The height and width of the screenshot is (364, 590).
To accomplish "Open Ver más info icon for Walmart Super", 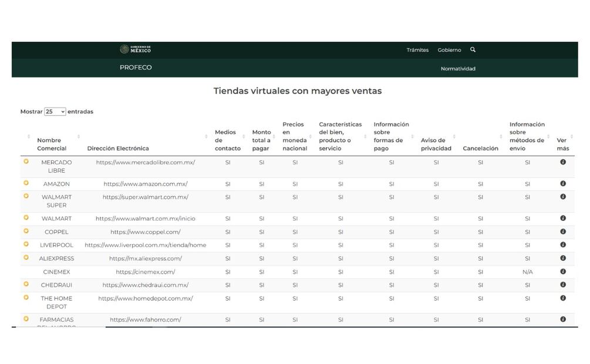I will (x=563, y=197).
